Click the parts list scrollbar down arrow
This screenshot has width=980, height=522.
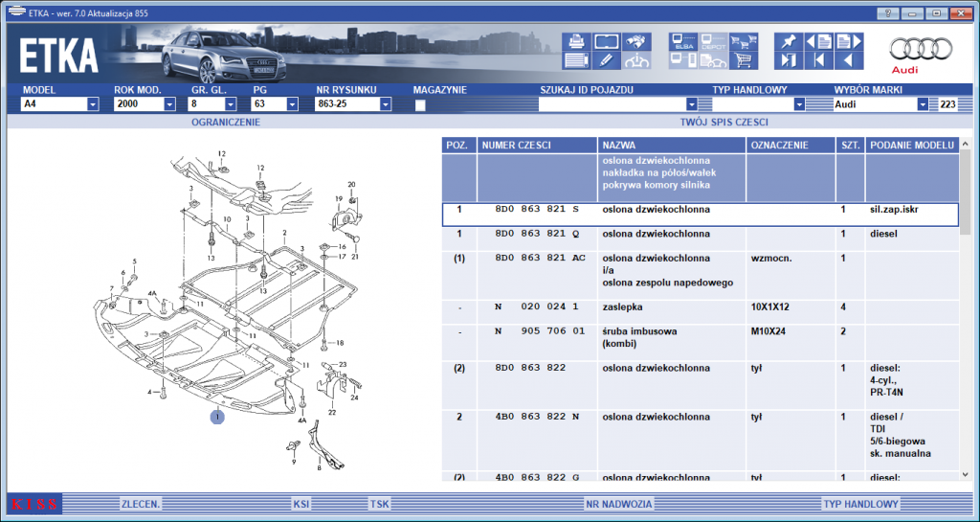point(965,474)
